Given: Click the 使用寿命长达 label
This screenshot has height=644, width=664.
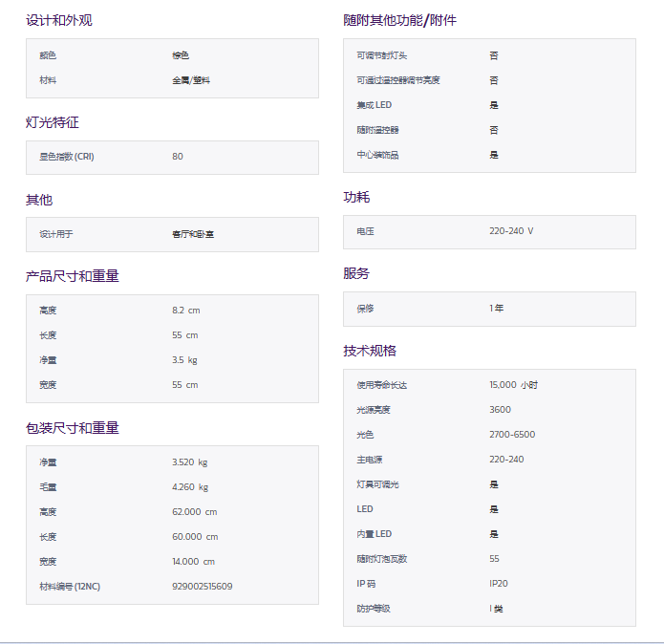Looking at the screenshot, I should point(382,385).
